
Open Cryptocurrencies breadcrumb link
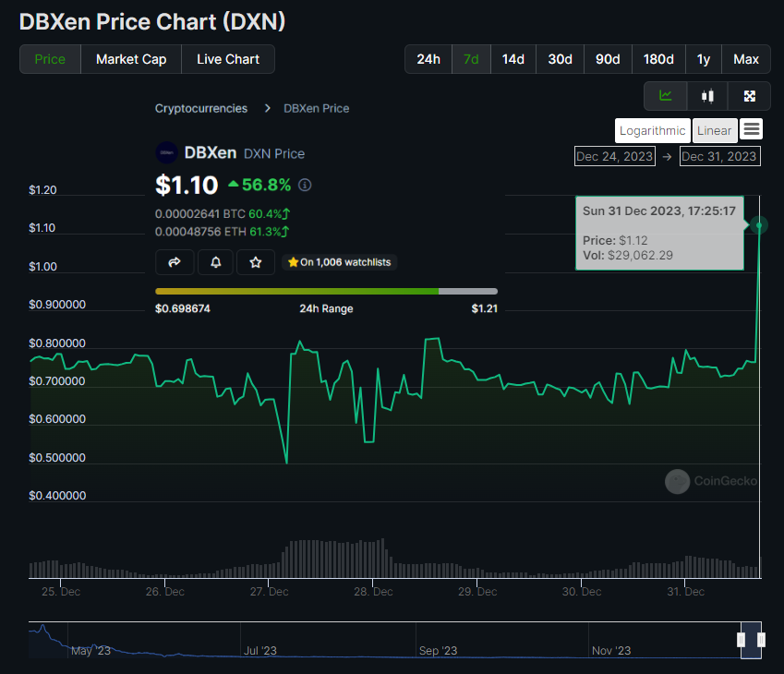201,109
